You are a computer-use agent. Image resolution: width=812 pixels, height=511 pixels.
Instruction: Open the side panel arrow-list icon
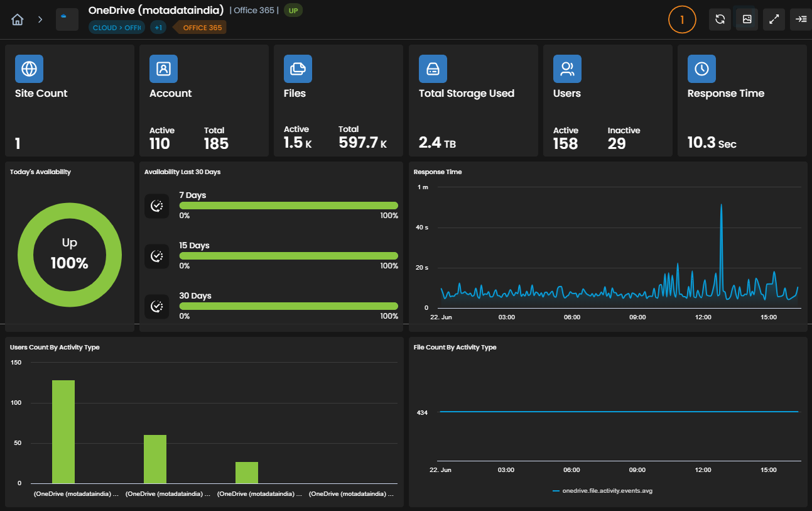pos(801,19)
